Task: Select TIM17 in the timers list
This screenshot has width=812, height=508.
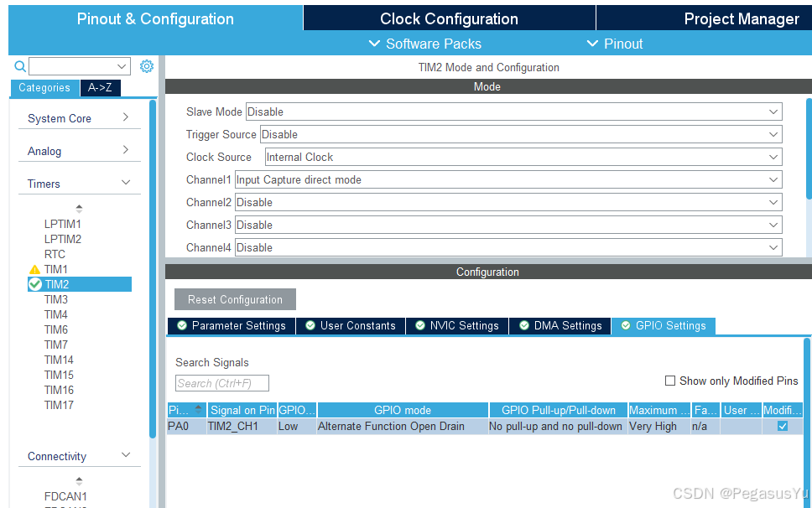Action: point(59,405)
